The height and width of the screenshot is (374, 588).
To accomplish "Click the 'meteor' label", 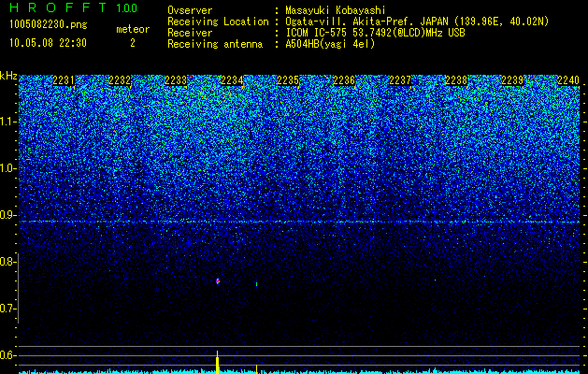I will (133, 29).
